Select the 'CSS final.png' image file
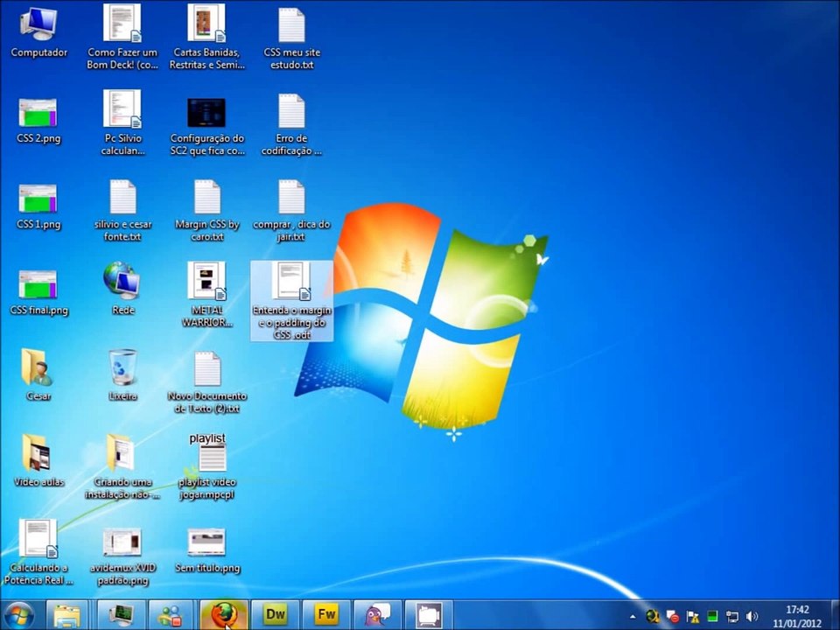The image size is (840, 630). click(38, 292)
